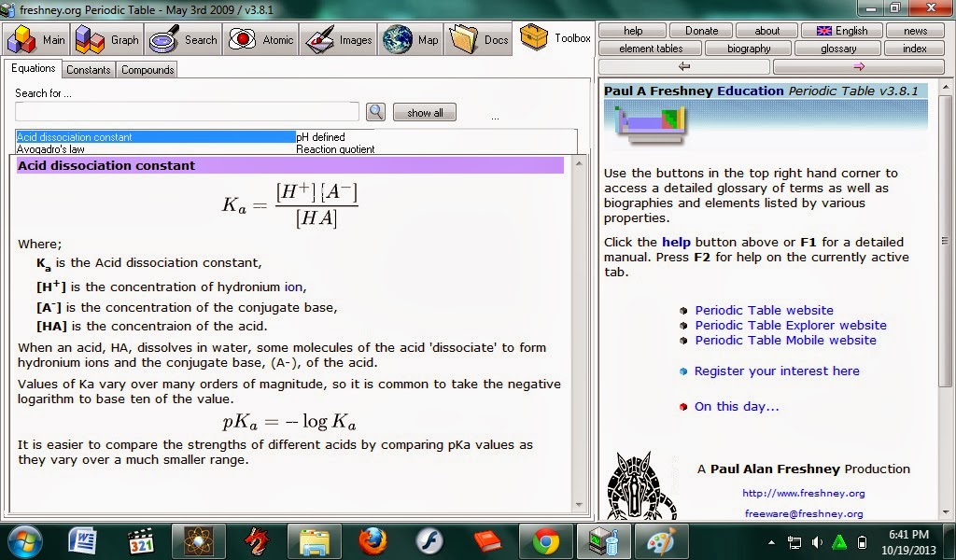The height and width of the screenshot is (560, 956).
Task: Open the Graph section
Action: [x=107, y=39]
